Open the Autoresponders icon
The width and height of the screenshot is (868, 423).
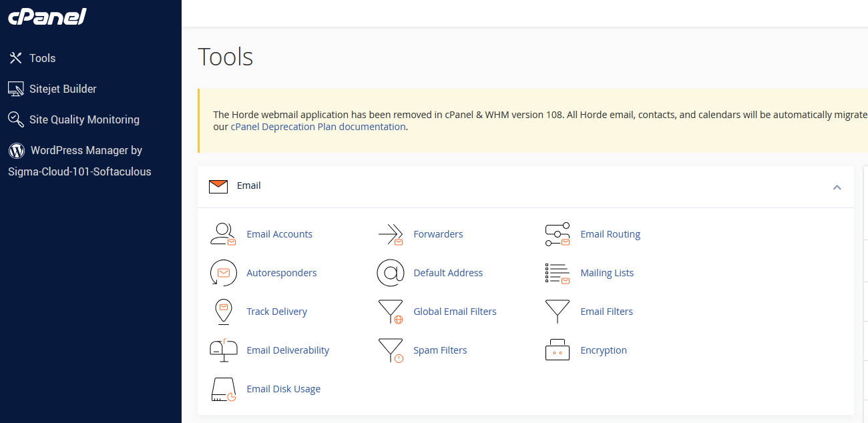223,273
